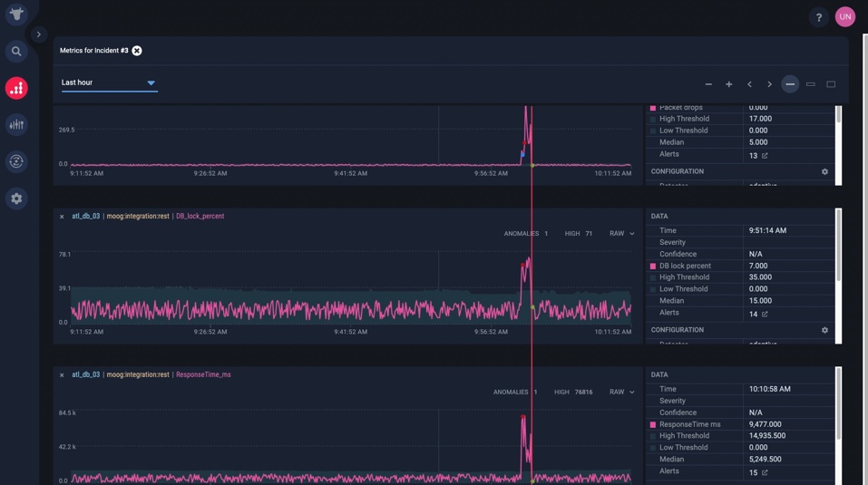Open alerts link next to 15
Image resolution: width=868 pixels, height=485 pixels.
[x=765, y=472]
